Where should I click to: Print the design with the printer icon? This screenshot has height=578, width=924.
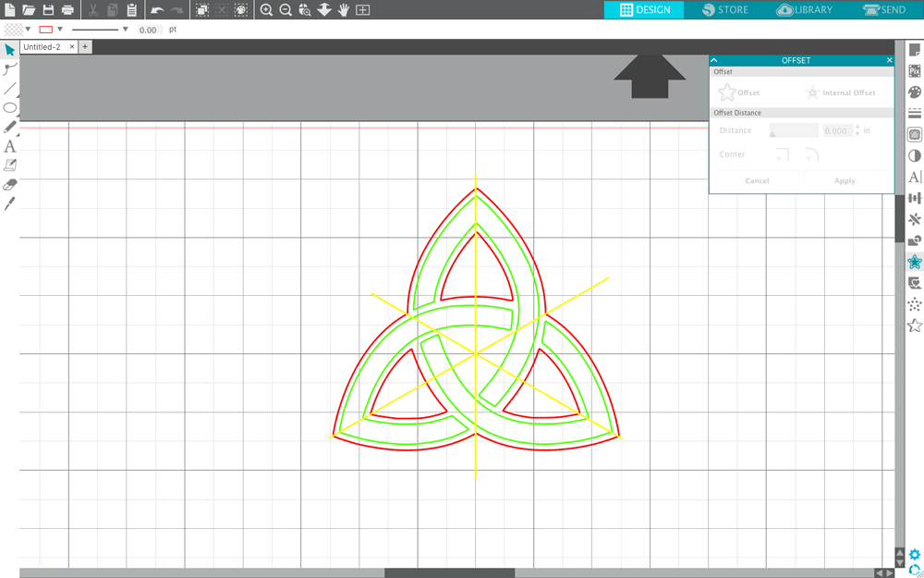67,9
